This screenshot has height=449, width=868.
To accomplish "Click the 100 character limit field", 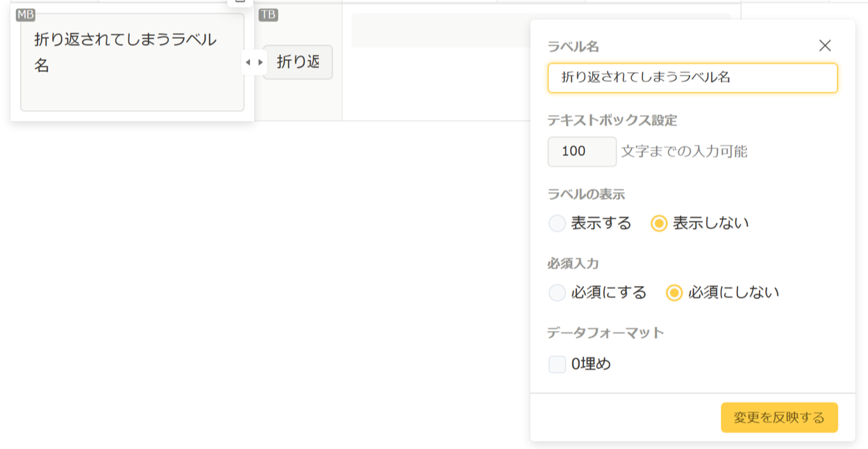I will point(581,151).
